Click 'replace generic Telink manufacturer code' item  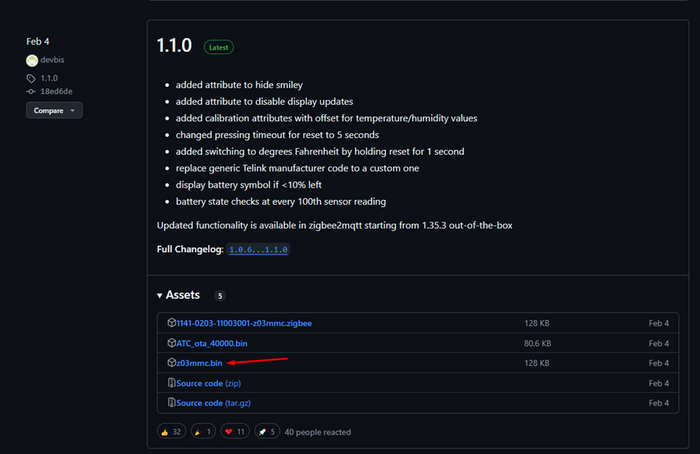tap(297, 168)
